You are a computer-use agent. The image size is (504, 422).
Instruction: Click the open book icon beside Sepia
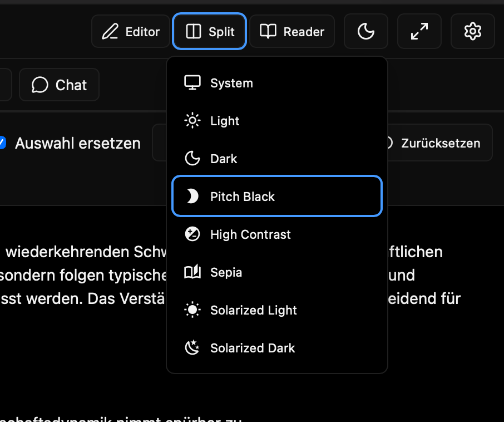pyautogui.click(x=192, y=272)
